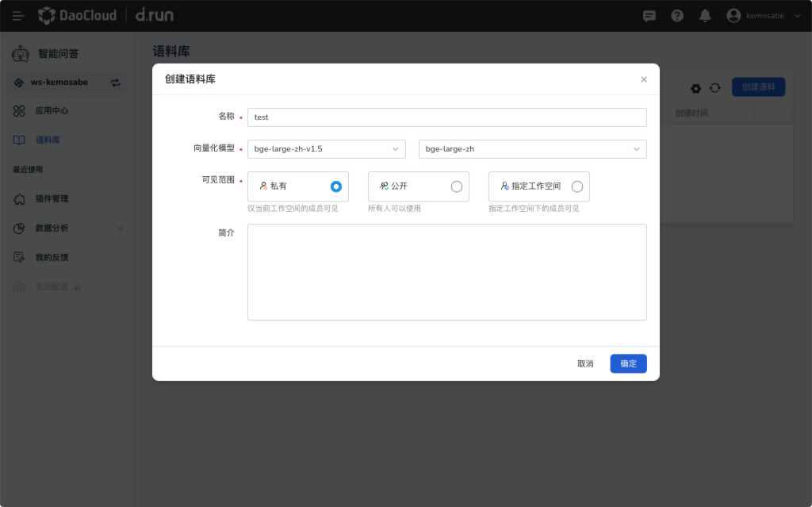812x507 pixels.
Task: Click the table settings gear icon
Action: coord(696,89)
